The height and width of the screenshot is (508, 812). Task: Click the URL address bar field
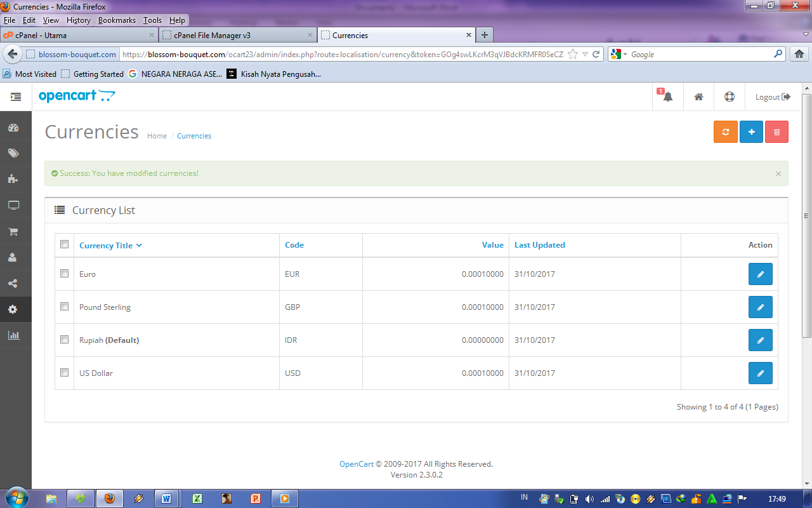pyautogui.click(x=343, y=55)
